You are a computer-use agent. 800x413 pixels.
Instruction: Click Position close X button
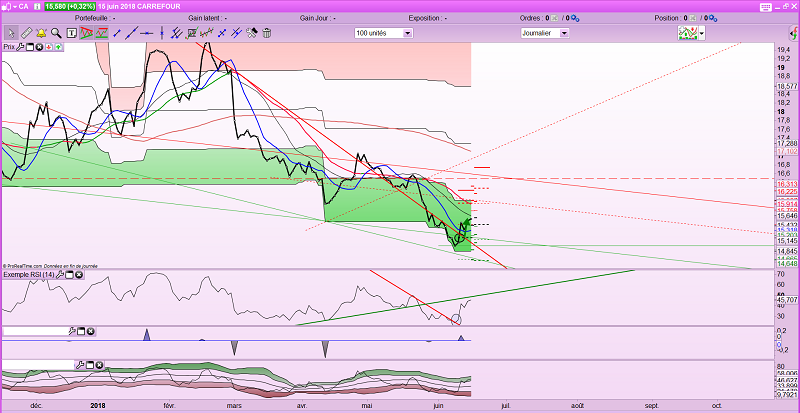point(692,18)
